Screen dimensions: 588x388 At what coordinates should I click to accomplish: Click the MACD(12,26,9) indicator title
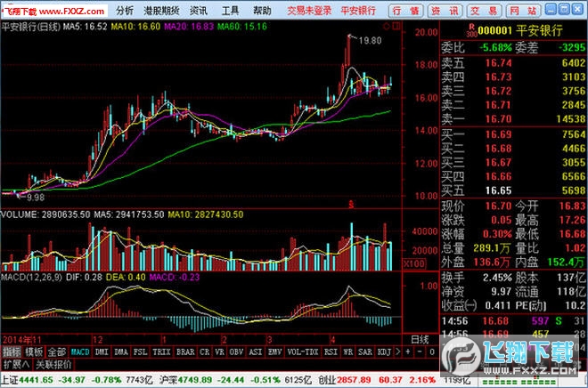[32, 278]
